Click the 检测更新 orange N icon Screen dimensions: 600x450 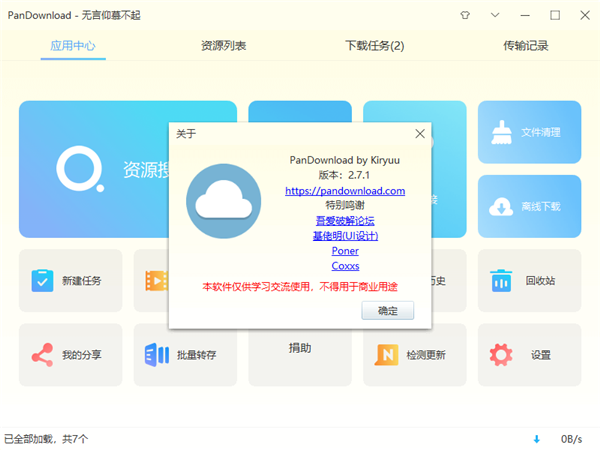[x=386, y=355]
